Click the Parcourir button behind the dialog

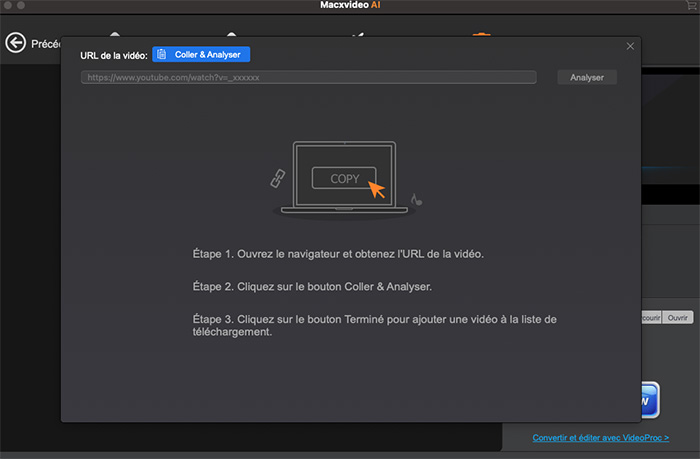point(651,317)
